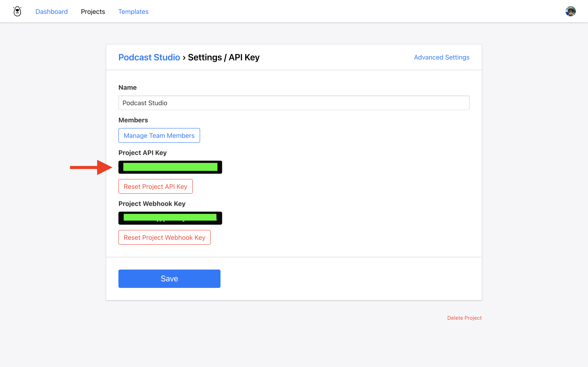The image size is (588, 367).
Task: Click the Delete Project link
Action: pos(464,318)
